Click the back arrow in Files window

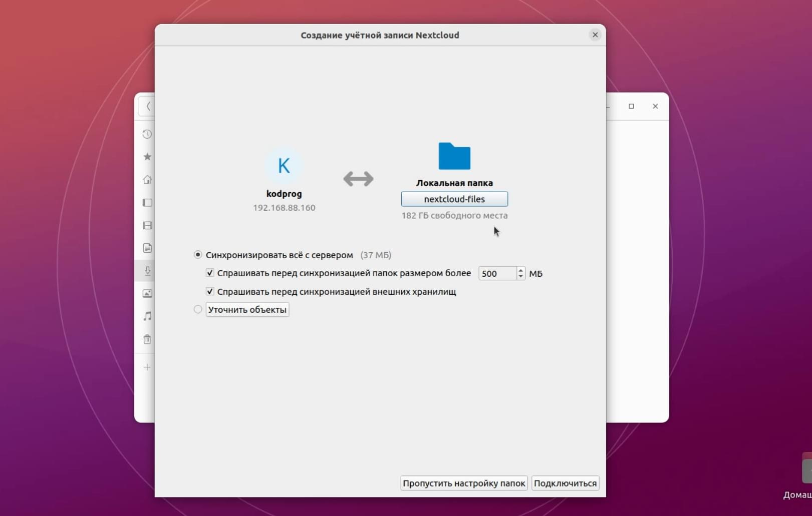click(148, 106)
